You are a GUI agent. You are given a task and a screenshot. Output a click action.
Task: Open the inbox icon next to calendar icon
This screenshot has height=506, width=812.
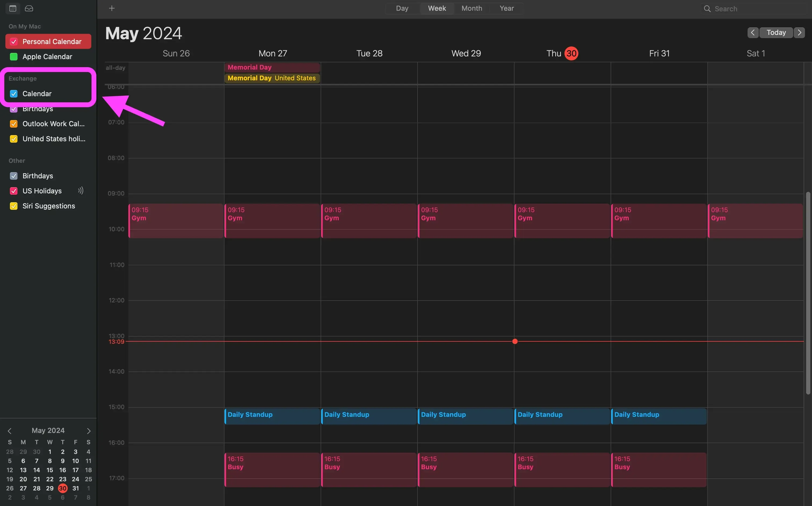point(29,8)
